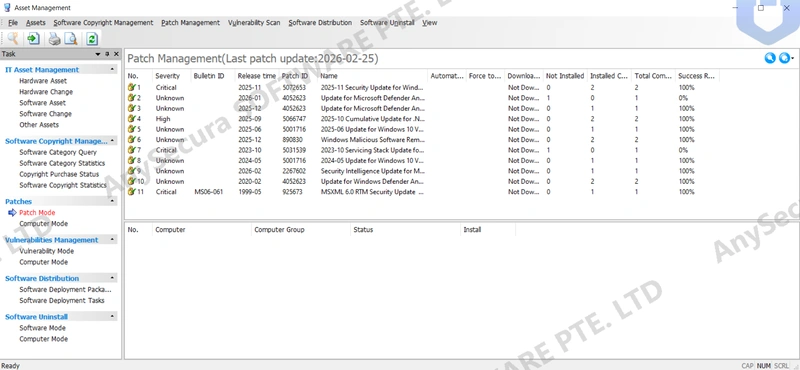This screenshot has height=370, width=800.
Task: Click patch icon for row 10 (2020-02)
Action: (132, 181)
